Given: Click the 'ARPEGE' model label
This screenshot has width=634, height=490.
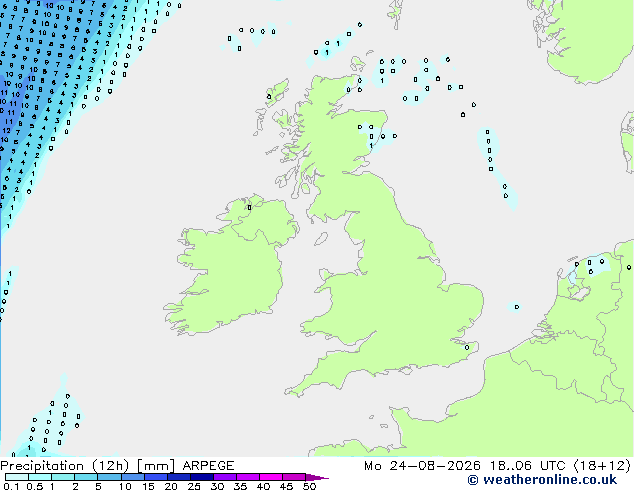Looking at the screenshot, I should click(x=208, y=466).
